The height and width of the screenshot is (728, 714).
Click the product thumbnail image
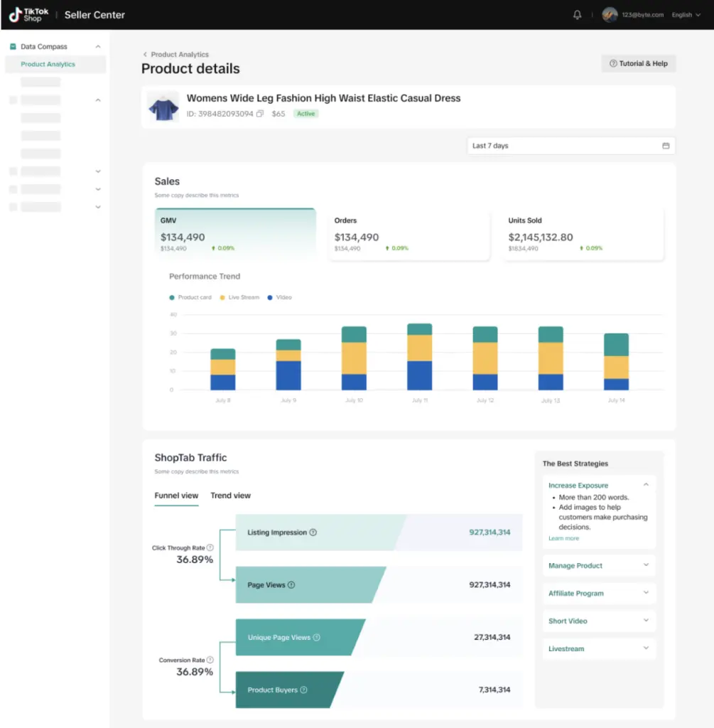tap(163, 106)
